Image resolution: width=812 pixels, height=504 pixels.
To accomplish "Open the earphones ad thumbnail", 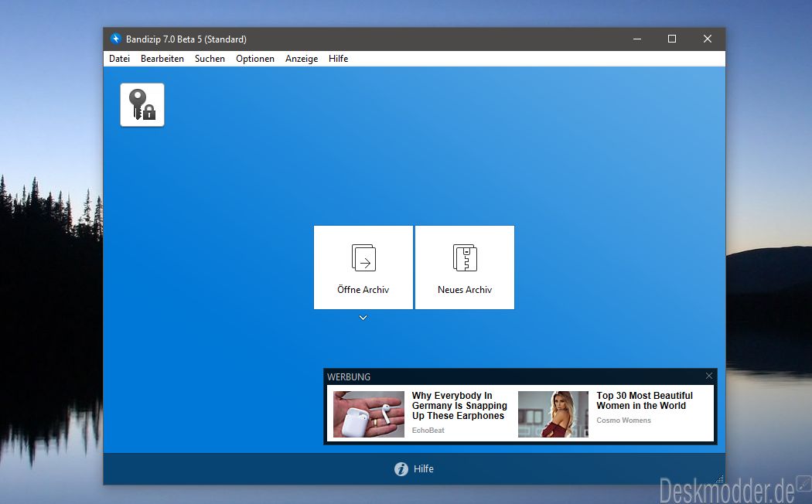I will point(369,414).
